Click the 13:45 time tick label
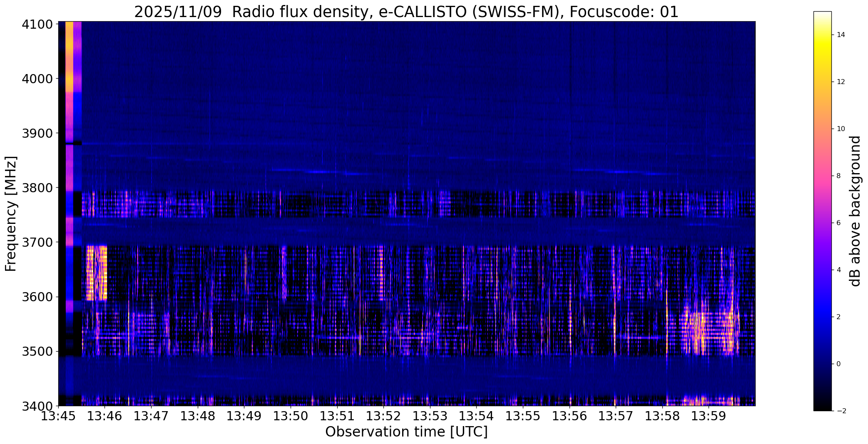 point(59,416)
